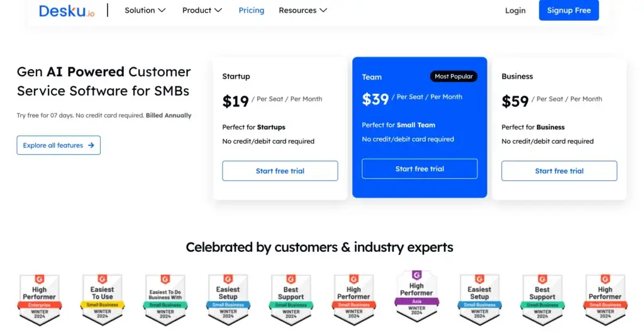644x335 pixels.
Task: Select the Easiest To Do Business With badge
Action: [165, 300]
